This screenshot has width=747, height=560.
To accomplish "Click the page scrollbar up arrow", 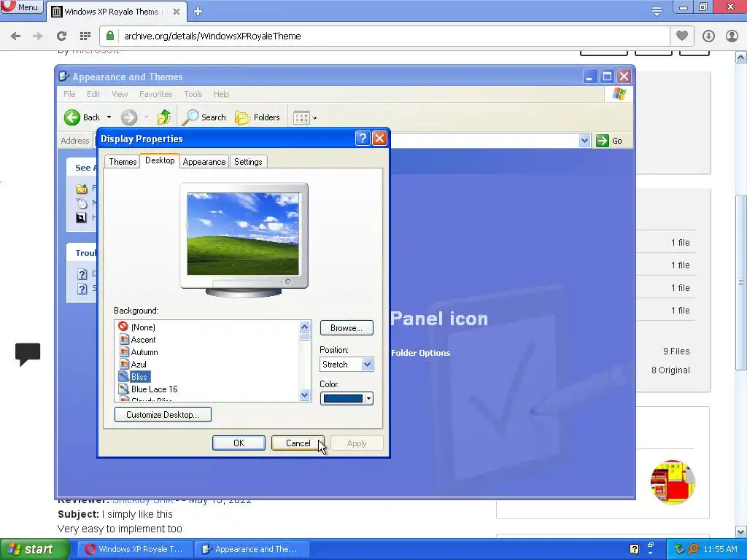I will point(741,58).
